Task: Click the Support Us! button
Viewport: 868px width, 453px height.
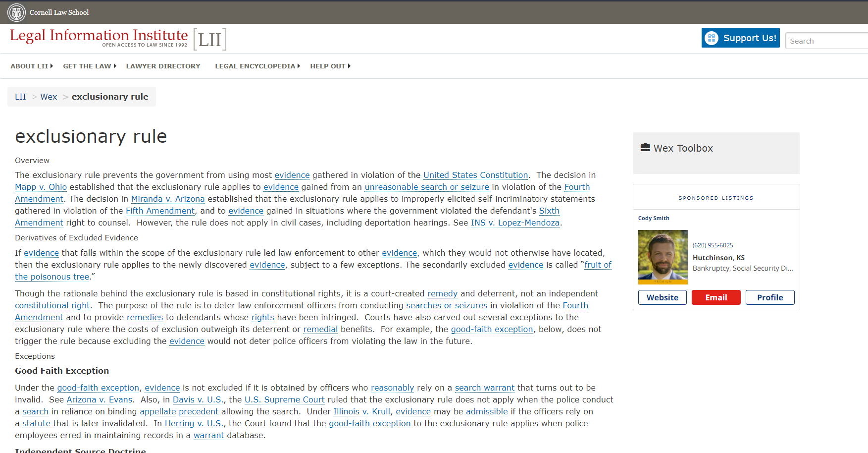Action: pos(741,38)
